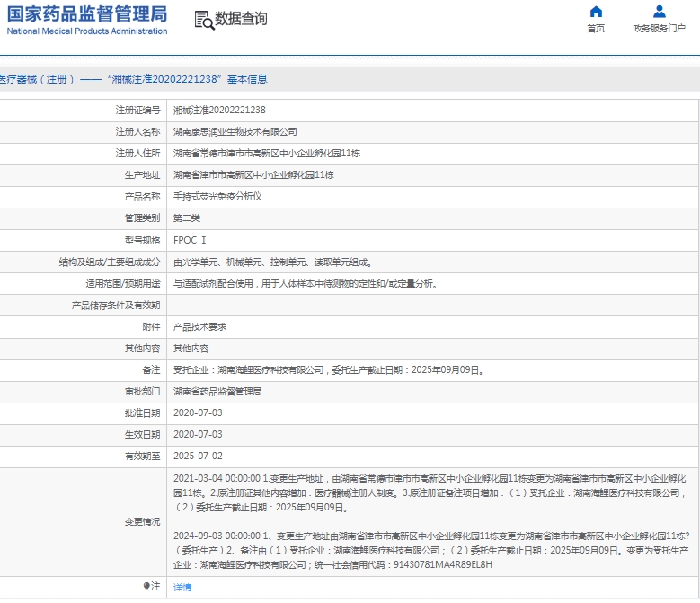Image resolution: width=700 pixels, height=603 pixels.
Task: Select management category 第二类
Action: point(187,217)
